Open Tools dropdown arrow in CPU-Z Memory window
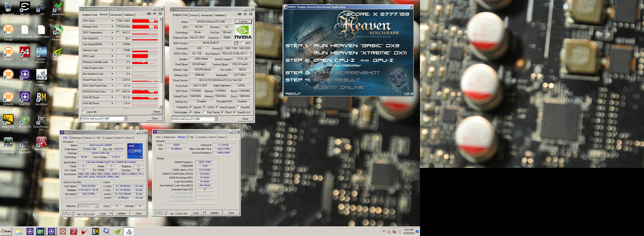The width and height of the screenshot is (644, 236). click(204, 213)
